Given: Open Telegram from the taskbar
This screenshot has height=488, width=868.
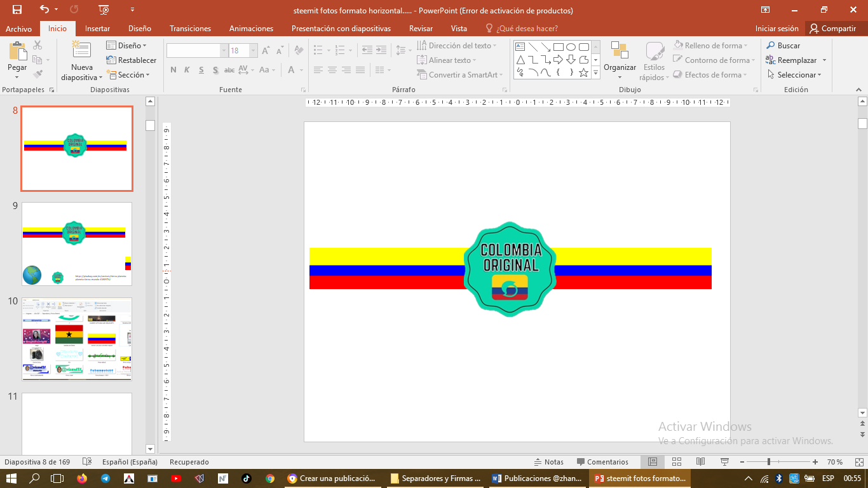Looking at the screenshot, I should [105, 478].
